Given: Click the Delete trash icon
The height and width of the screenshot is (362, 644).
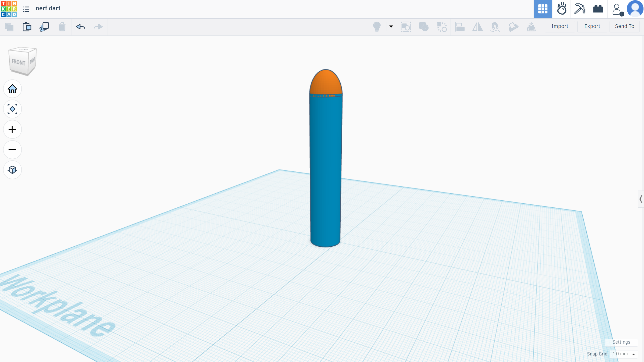Looking at the screenshot, I should pyautogui.click(x=62, y=27).
